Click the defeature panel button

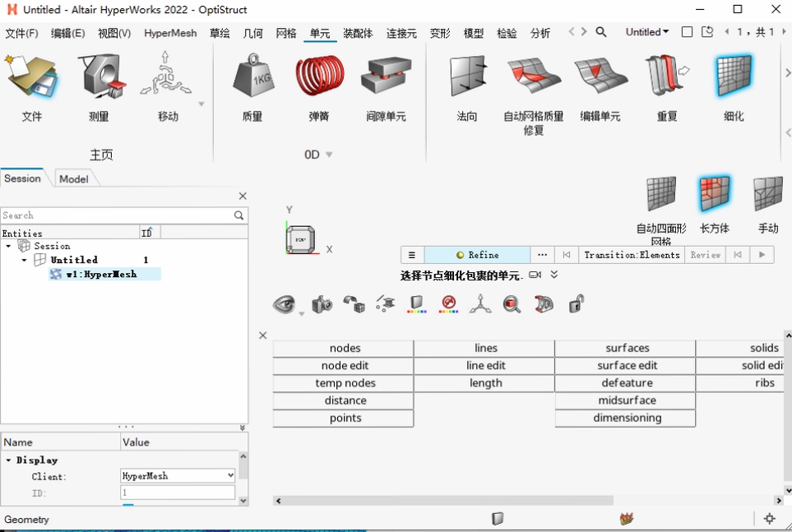[x=625, y=383]
